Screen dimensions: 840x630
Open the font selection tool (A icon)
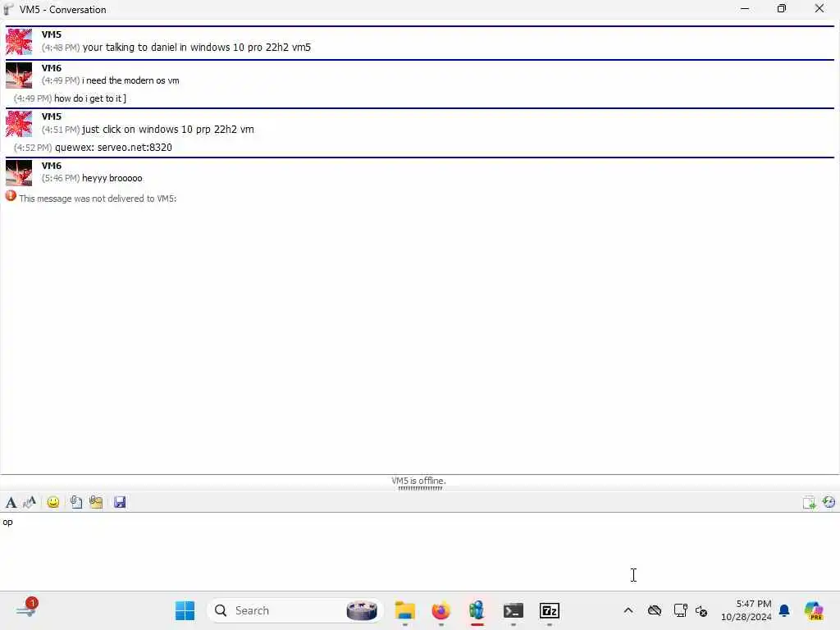pos(11,503)
